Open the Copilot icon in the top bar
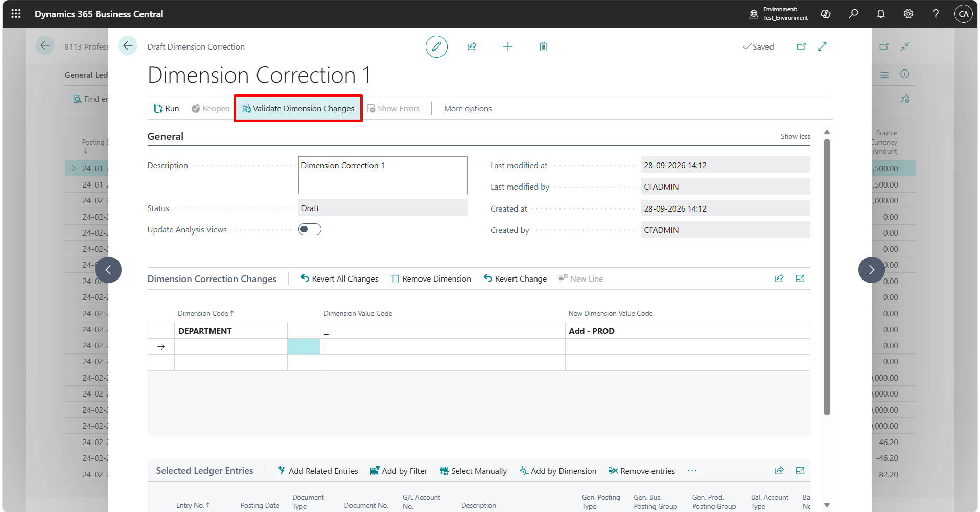The image size is (980, 512). pos(826,14)
